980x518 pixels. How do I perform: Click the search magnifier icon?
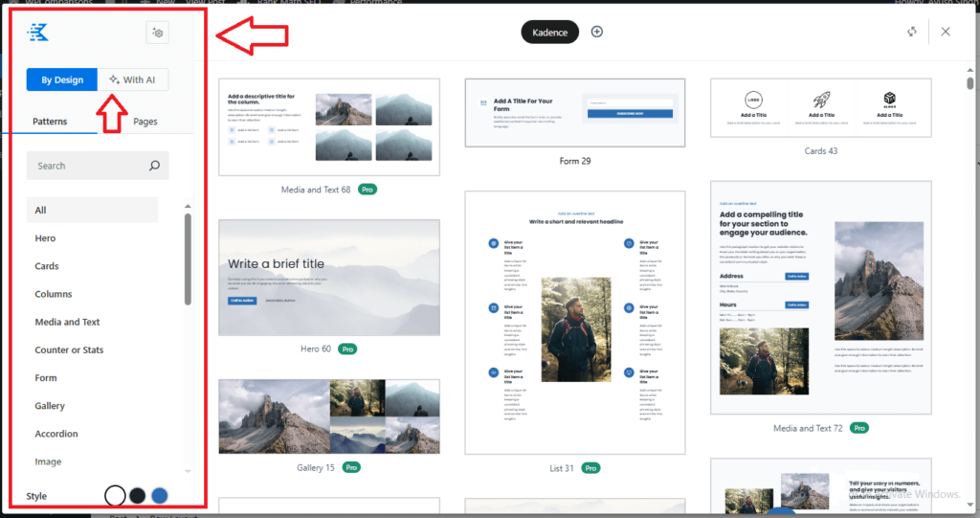point(155,166)
